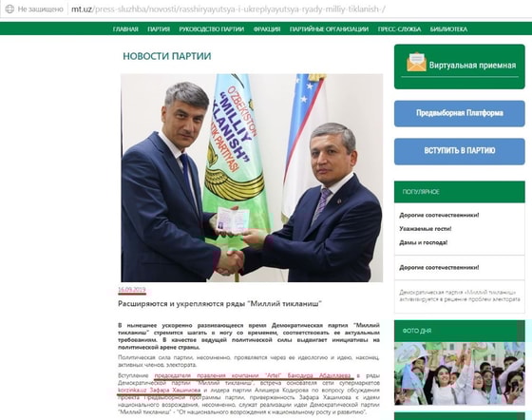Click the Виртуальная приемная button
The width and height of the screenshot is (532, 420).
click(x=460, y=67)
